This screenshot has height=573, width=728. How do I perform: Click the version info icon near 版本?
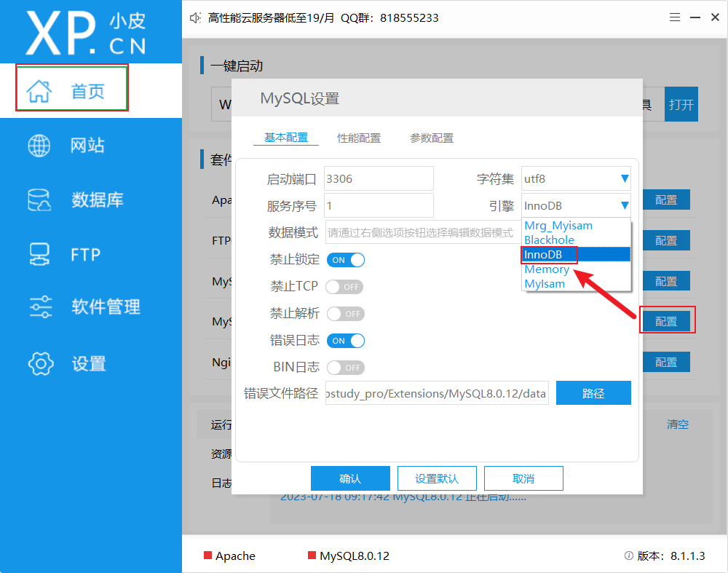click(629, 556)
